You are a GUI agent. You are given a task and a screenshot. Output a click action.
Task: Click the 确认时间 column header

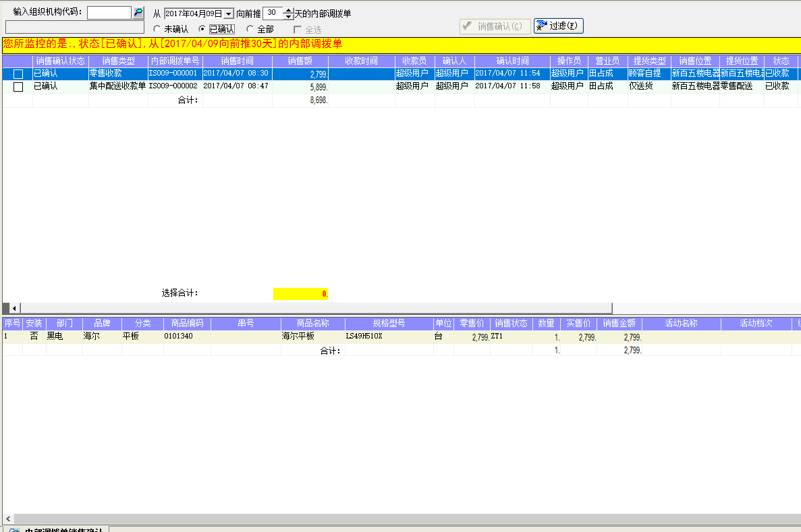tap(512, 61)
